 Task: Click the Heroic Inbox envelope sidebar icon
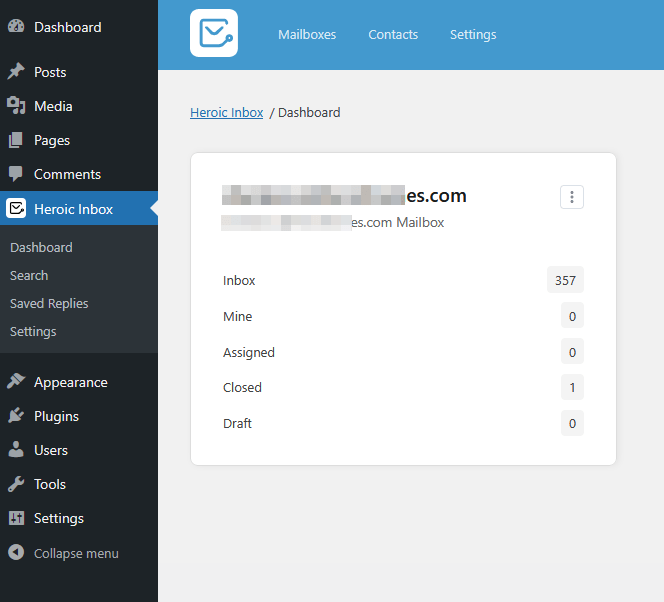[x=17, y=208]
